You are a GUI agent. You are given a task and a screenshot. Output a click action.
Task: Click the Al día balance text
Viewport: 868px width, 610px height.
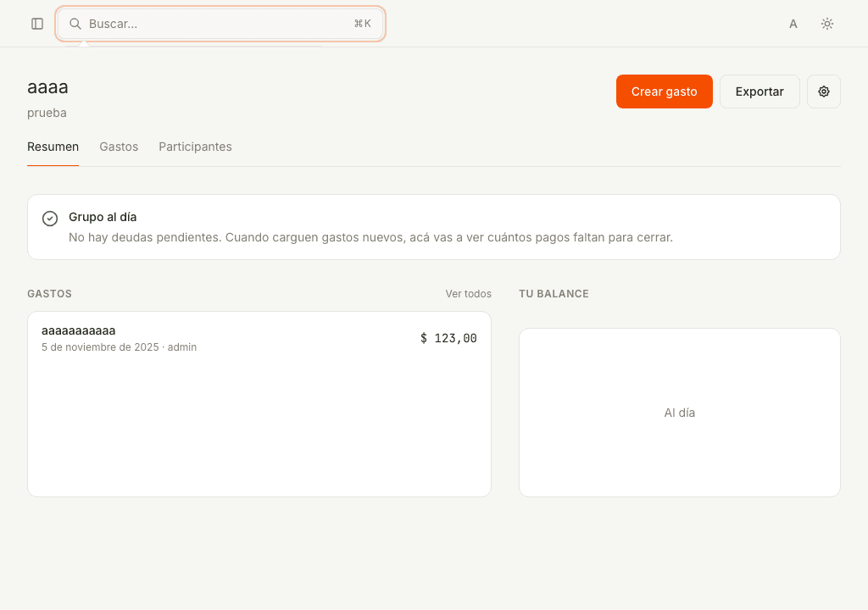679,413
